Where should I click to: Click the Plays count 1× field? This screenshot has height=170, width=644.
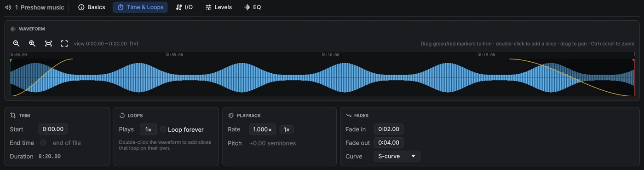click(x=148, y=129)
